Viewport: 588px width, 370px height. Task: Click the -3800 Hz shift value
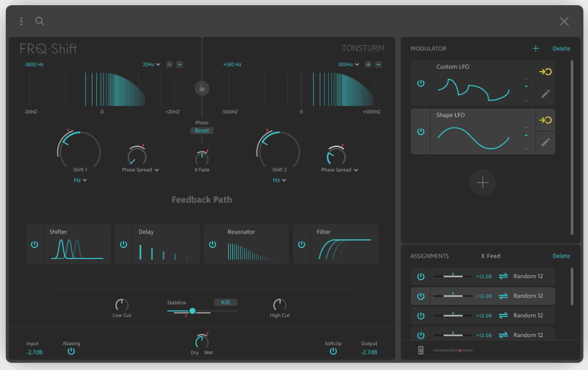(34, 65)
